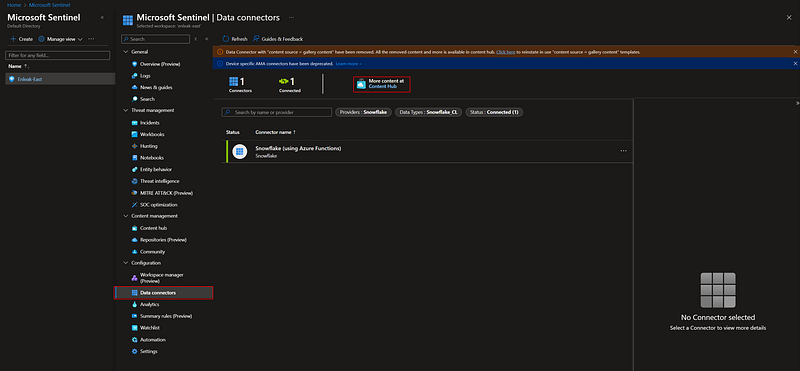
Task: Click the Snowflake connector icon
Action: (x=239, y=152)
